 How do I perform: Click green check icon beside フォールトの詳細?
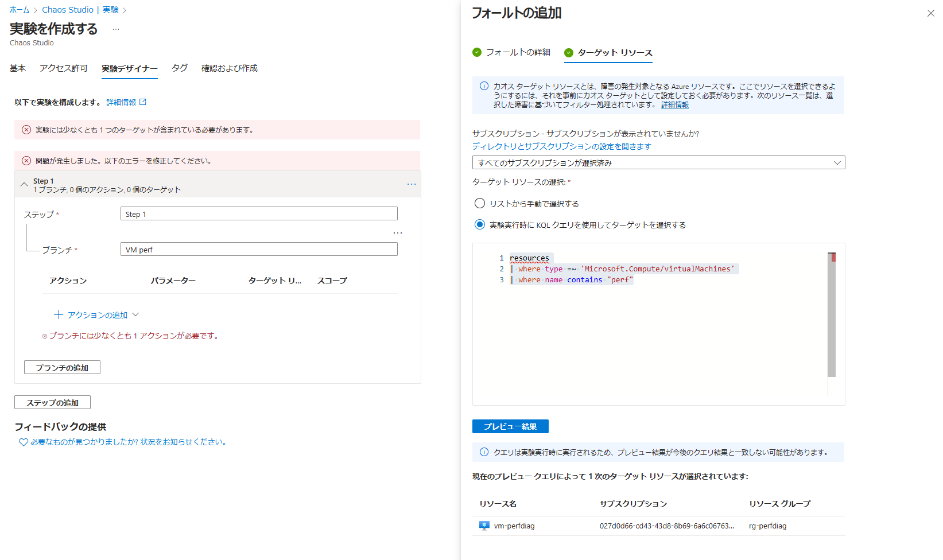(x=477, y=52)
